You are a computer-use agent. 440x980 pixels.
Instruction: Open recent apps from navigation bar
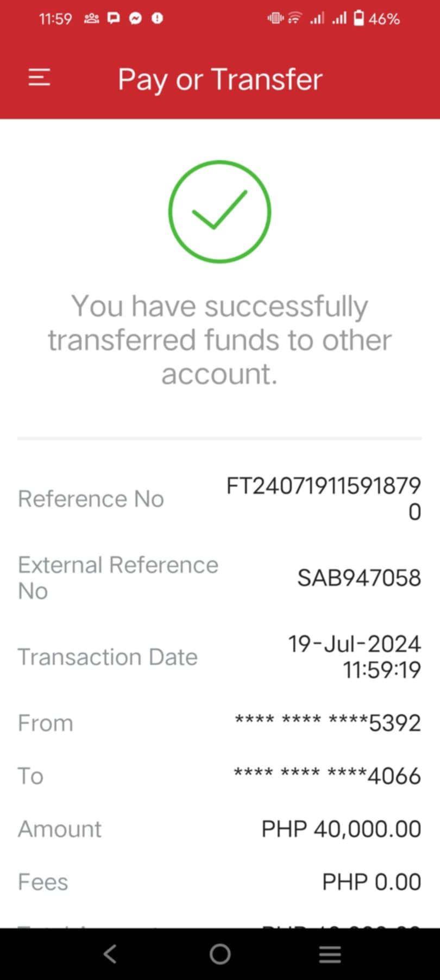point(330,954)
